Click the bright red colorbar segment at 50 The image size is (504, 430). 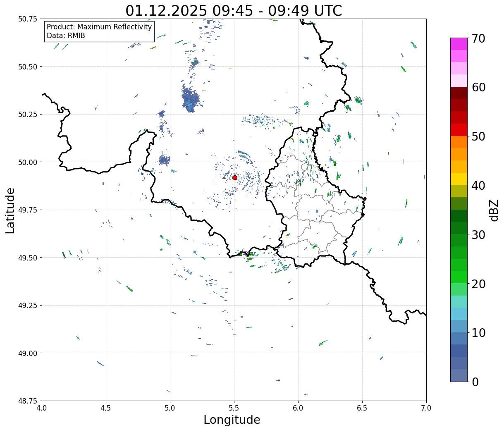click(x=459, y=130)
